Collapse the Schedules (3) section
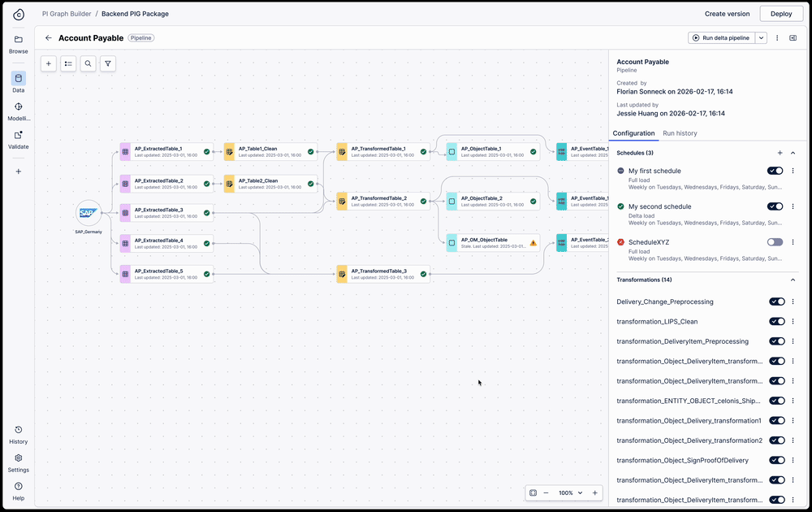The width and height of the screenshot is (812, 512). pyautogui.click(x=793, y=153)
